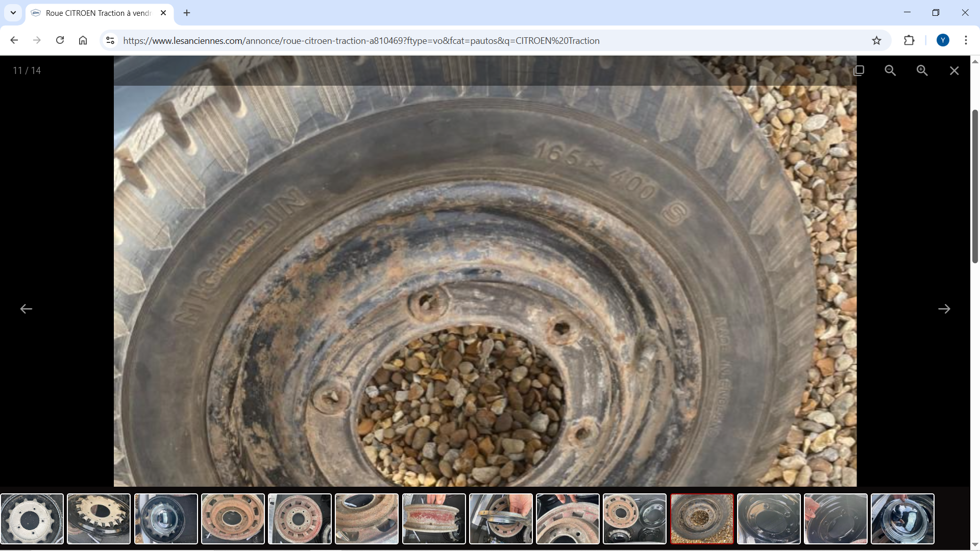Open the Chrome profile Y avatar
The height and width of the screenshot is (551, 980).
click(943, 40)
